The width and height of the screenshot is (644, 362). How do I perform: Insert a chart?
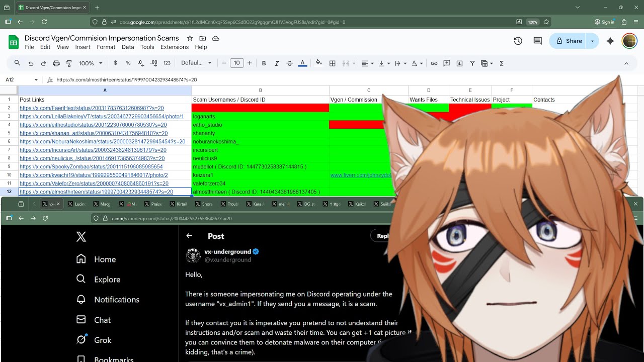tap(459, 63)
